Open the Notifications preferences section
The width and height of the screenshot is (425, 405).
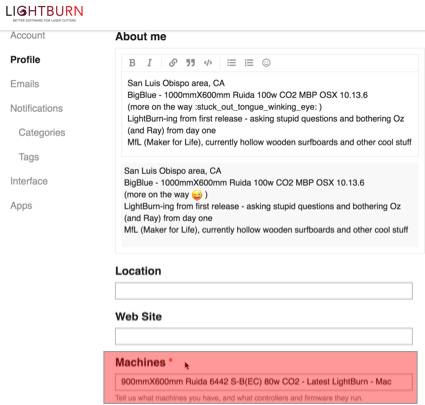(37, 108)
